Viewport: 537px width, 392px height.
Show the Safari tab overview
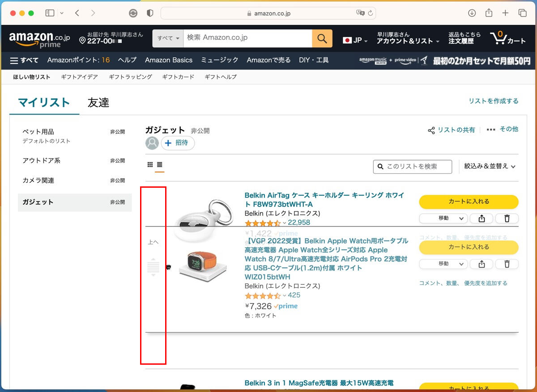[x=522, y=13]
